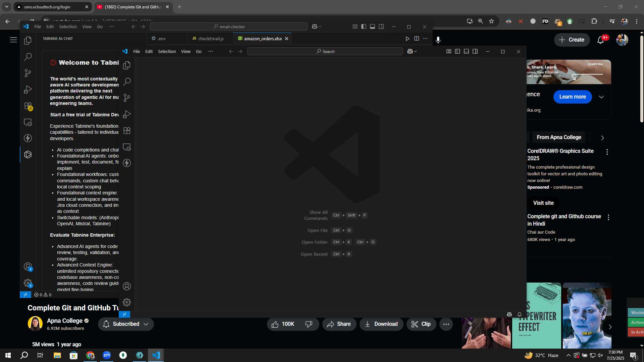Open Edit menu in back email-checker window
Image resolution: width=644 pixels, height=362 pixels.
[50, 26]
